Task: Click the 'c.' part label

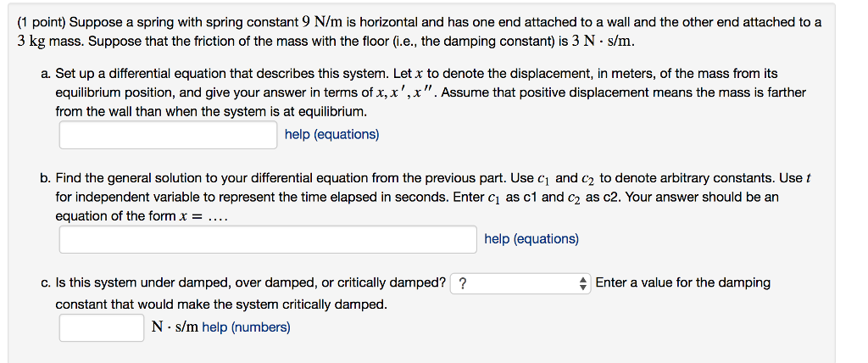Action: tap(46, 282)
